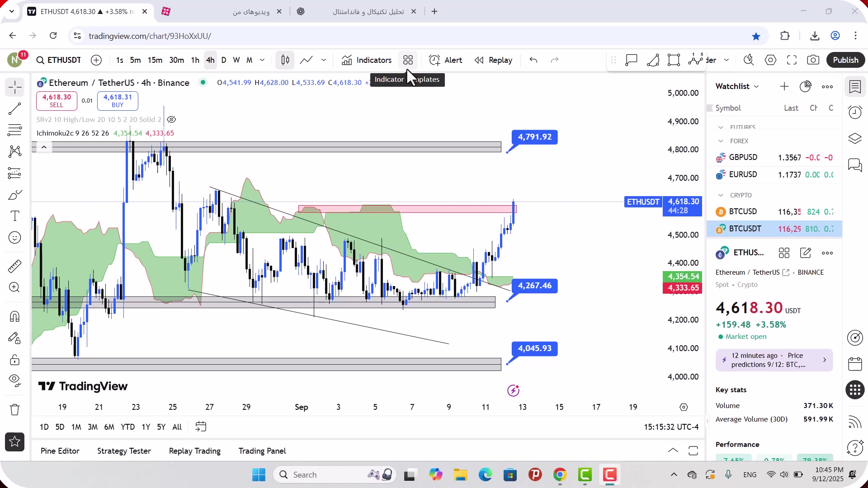Viewport: 868px width, 488px height.
Task: Open the Fibonacci tools group
Action: pyautogui.click(x=15, y=130)
